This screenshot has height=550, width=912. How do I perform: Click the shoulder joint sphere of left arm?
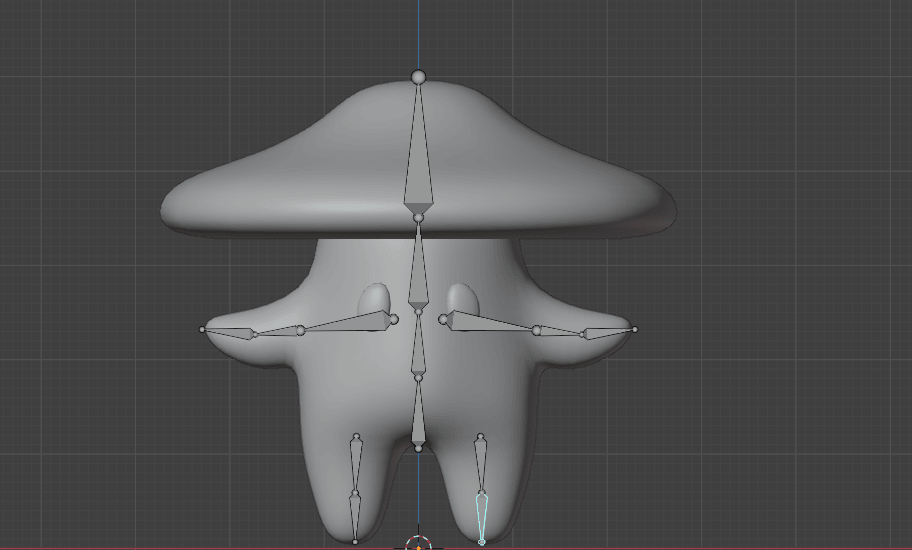(394, 320)
